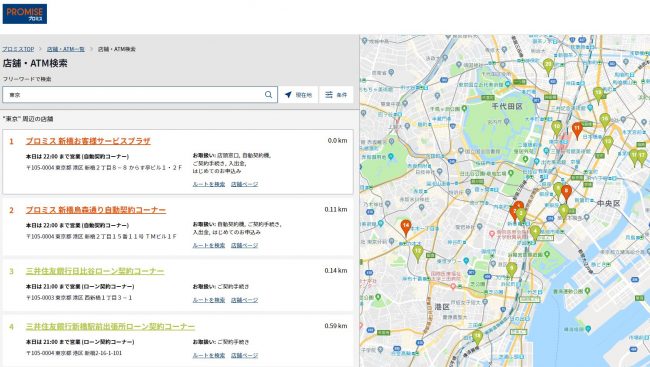Select green map pin number 10

pyautogui.click(x=557, y=128)
